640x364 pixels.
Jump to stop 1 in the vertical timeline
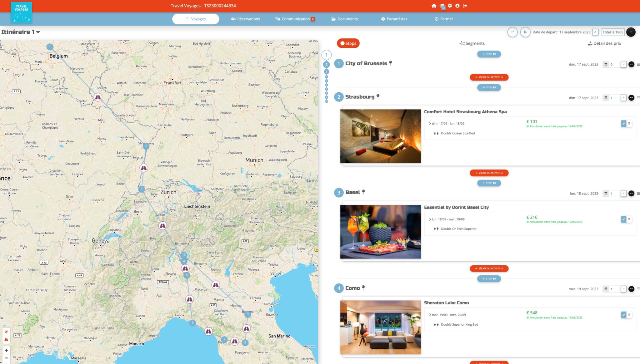click(326, 55)
